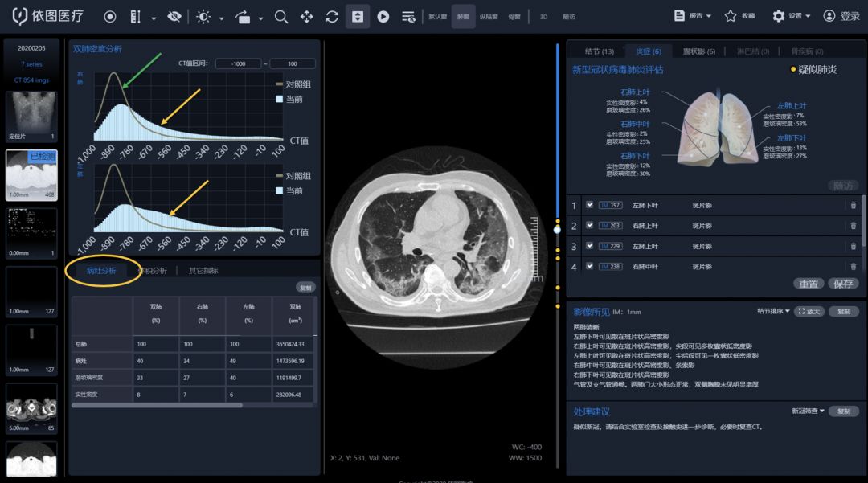
Task: Click the CT range minimum -1000 field
Action: click(x=238, y=63)
